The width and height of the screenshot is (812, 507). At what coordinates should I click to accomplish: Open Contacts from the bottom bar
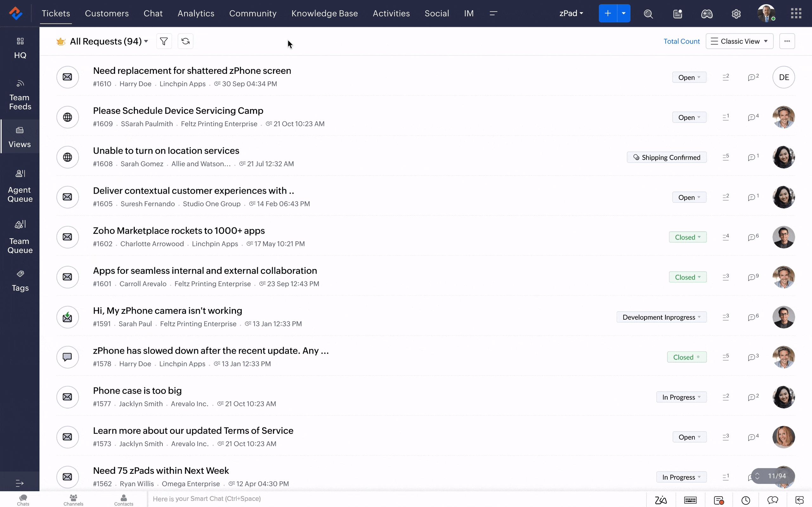click(123, 499)
